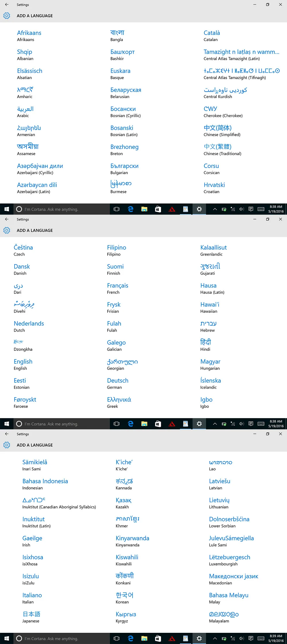Select Bosanski Bosnian (Latin)
287x644 pixels.
[x=124, y=131]
